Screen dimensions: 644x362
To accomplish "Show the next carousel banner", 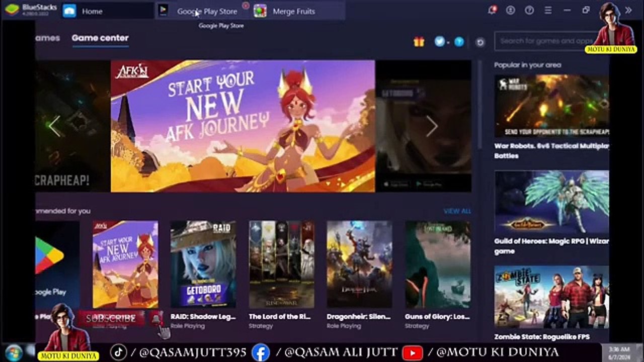I will (432, 126).
